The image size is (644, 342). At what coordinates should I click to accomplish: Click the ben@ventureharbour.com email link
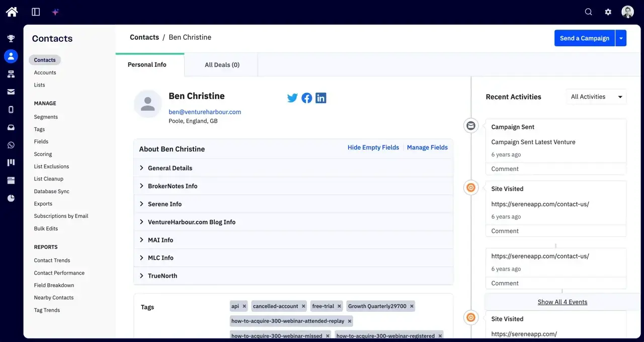[205, 112]
